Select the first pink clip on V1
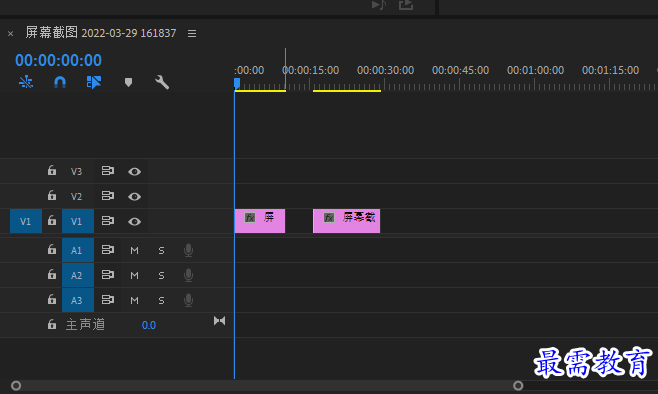Screen dimensions: 658x394 [260, 221]
